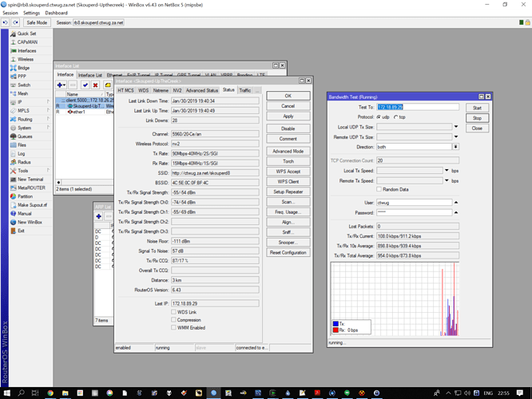Image resolution: width=532 pixels, height=399 pixels.
Task: Launch New Terminal from the sidebar
Action: tap(30, 180)
